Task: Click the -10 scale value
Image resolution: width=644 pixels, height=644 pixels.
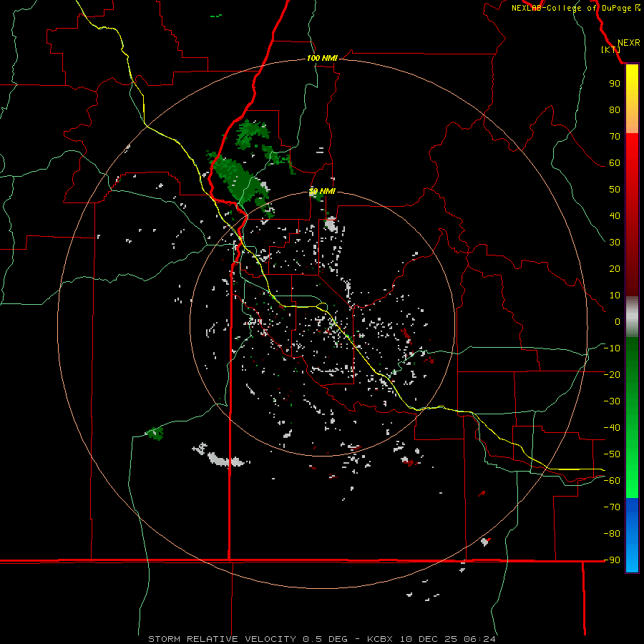Action: click(x=612, y=348)
